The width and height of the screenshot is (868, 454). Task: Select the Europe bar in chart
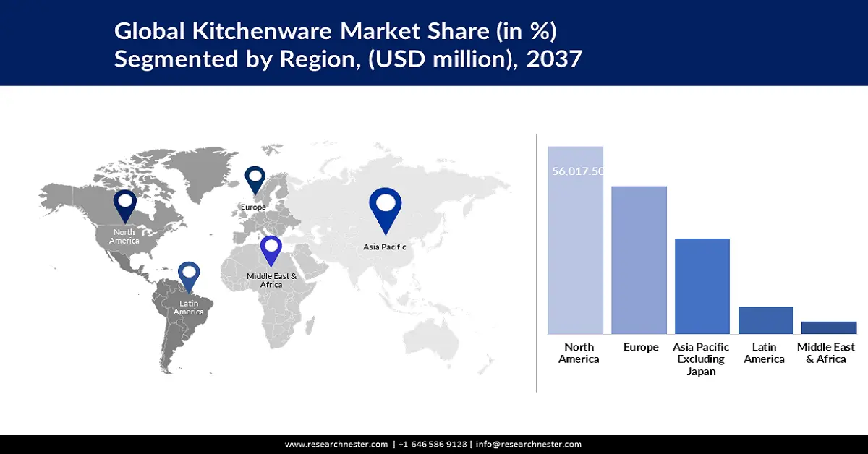coord(639,260)
